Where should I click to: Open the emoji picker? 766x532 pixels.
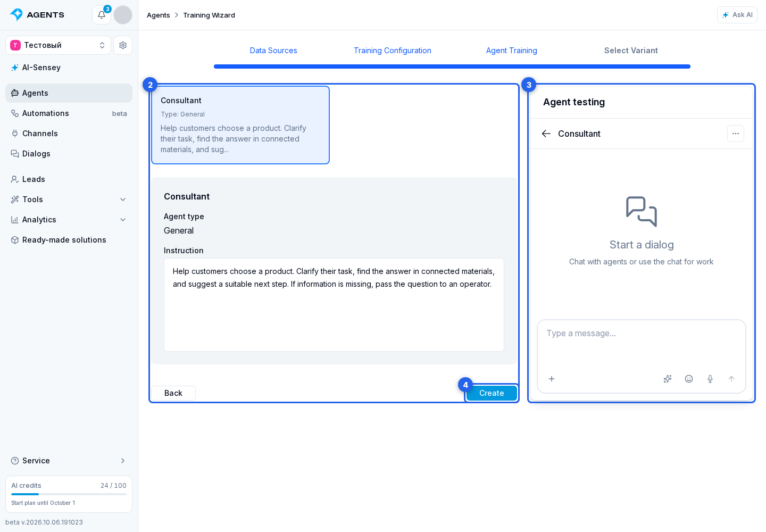689,379
